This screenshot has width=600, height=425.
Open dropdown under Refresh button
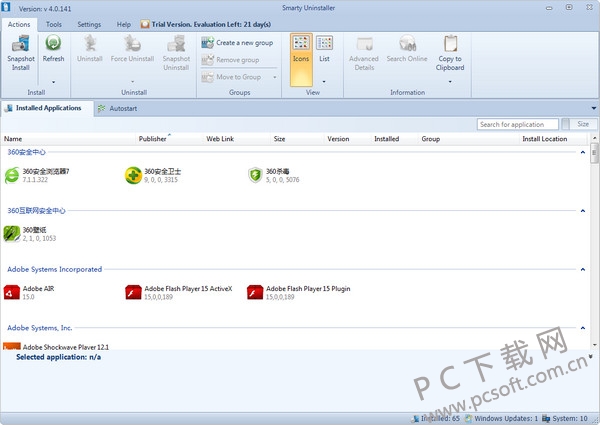(x=54, y=82)
